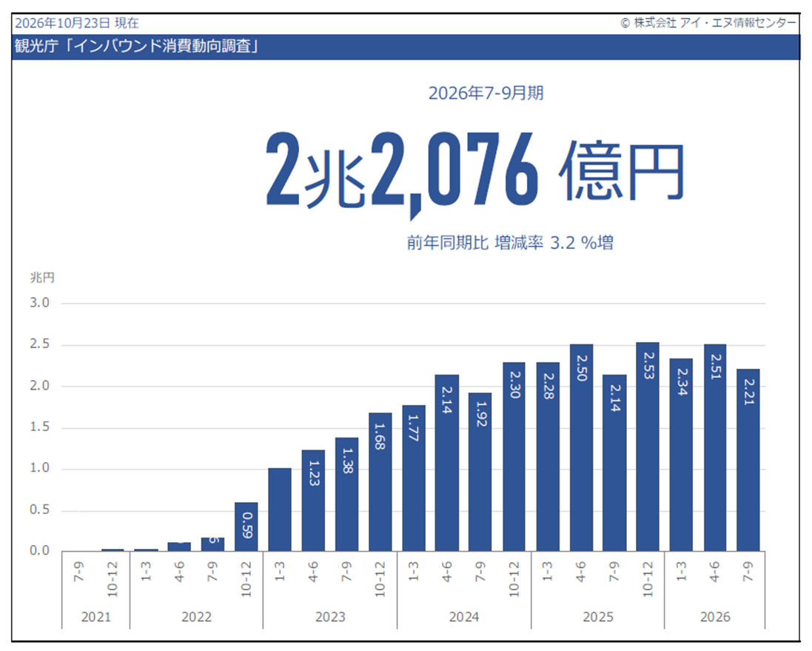Screen dimensions: 812x651
Task: Click the 1-3 axis label above 2025
Action: click(x=547, y=571)
